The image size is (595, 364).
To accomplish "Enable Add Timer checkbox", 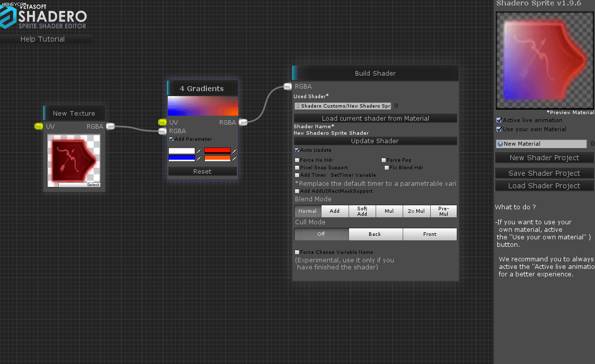I will (x=297, y=175).
